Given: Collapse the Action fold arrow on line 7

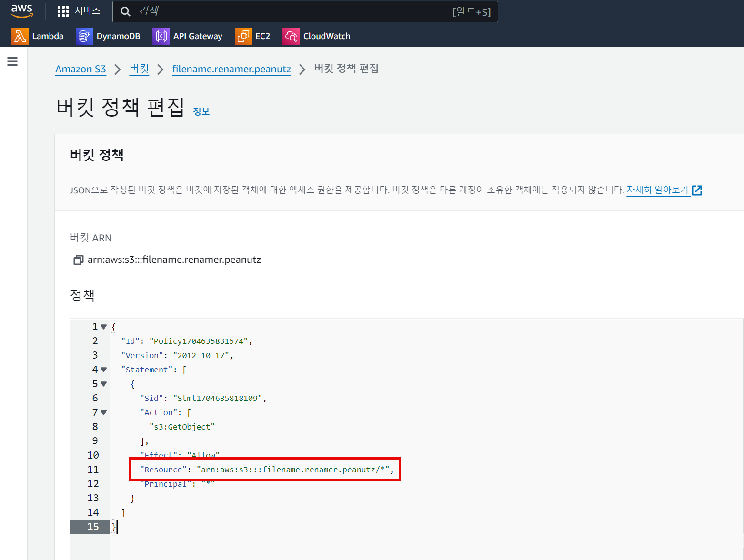Looking at the screenshot, I should point(104,412).
